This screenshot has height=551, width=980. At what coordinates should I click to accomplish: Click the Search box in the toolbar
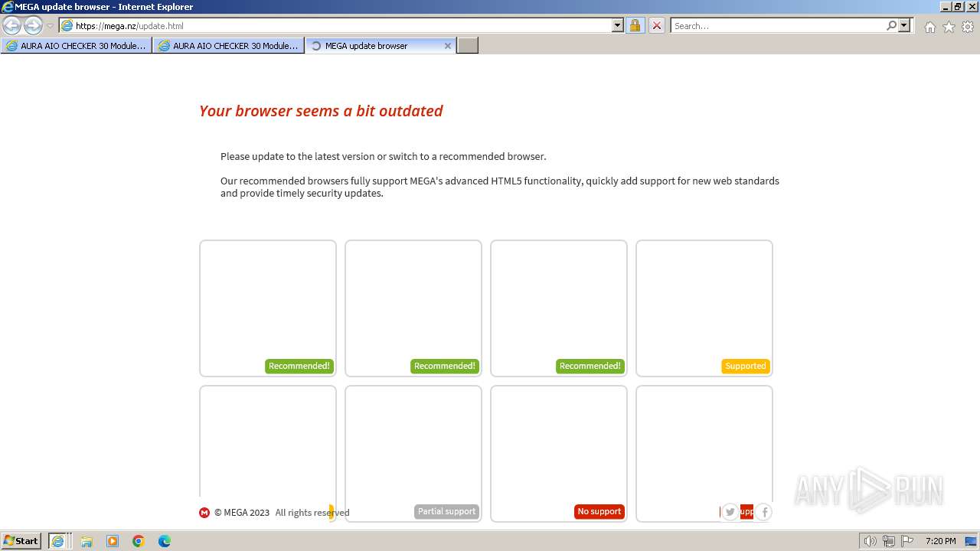point(778,25)
